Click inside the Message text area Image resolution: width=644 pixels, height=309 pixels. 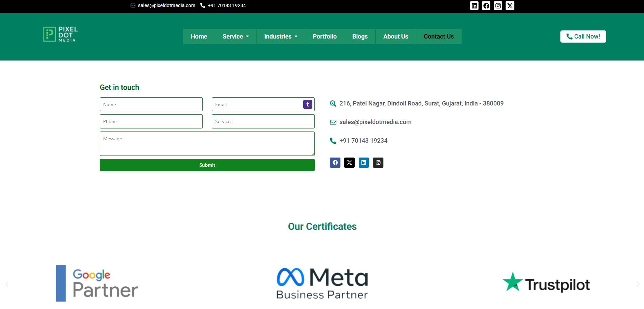pyautogui.click(x=207, y=144)
